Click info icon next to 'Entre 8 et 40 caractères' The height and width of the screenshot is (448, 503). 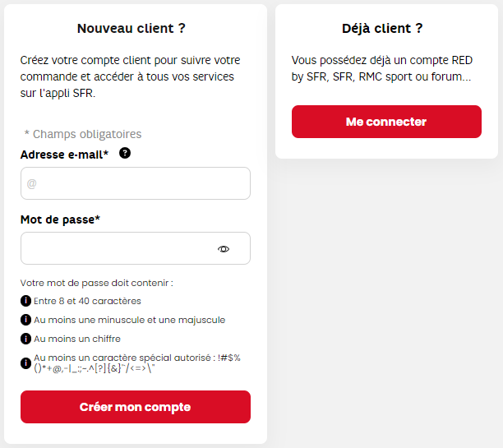25,301
